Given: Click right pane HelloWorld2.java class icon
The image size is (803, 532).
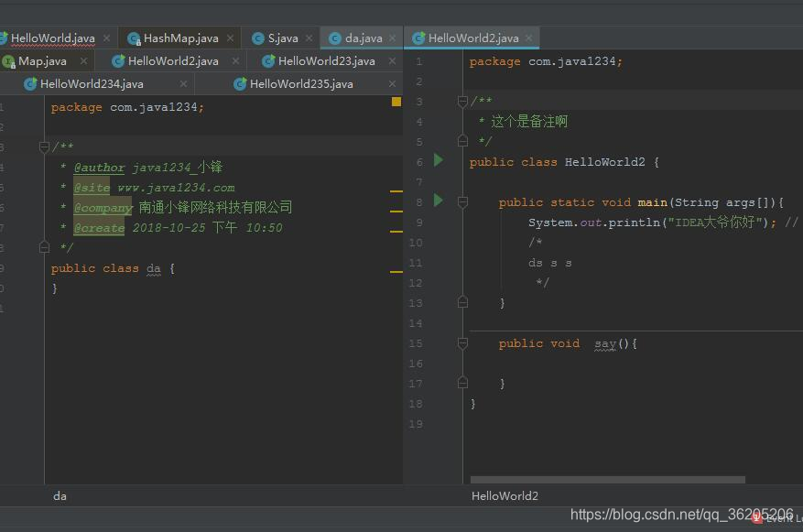Looking at the screenshot, I should tap(418, 38).
